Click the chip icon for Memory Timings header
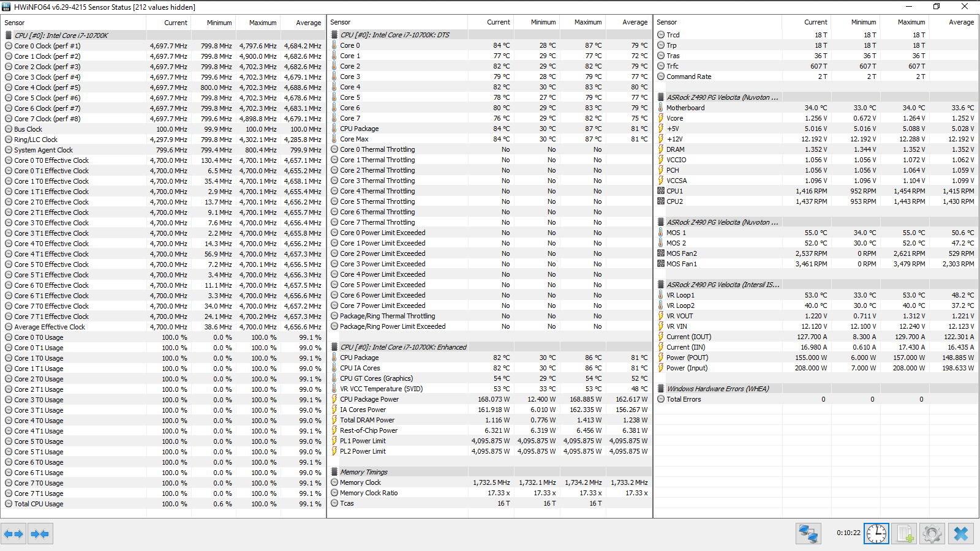This screenshot has width=980, height=551. tap(334, 472)
